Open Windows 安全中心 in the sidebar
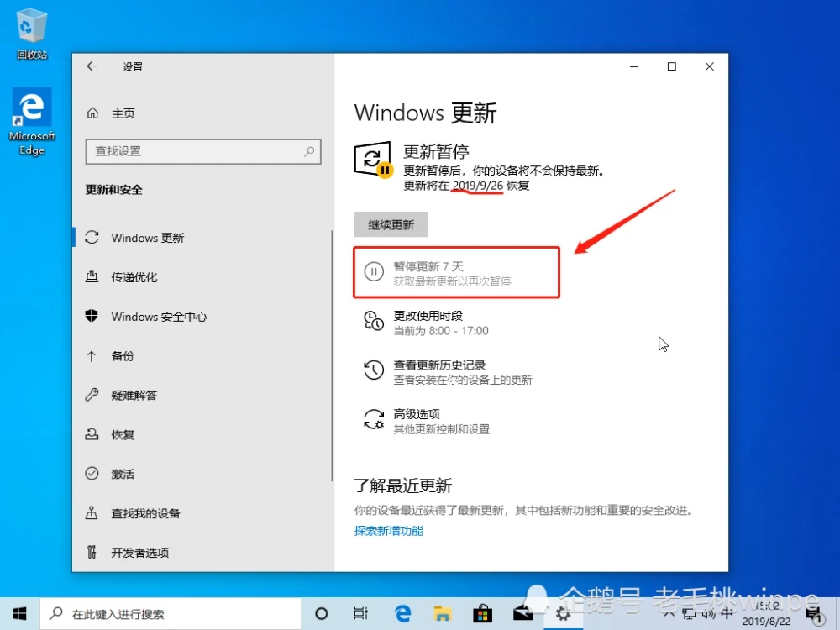 pos(159,317)
